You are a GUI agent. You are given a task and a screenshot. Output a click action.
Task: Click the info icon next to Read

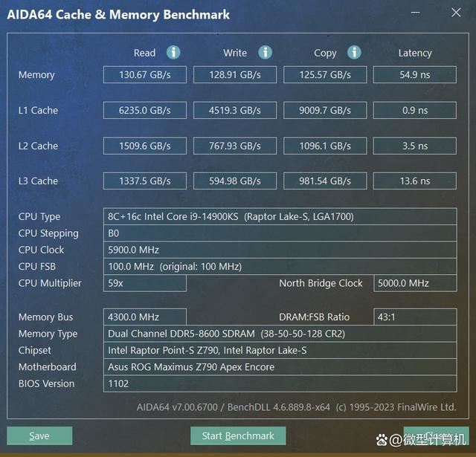[173, 52]
